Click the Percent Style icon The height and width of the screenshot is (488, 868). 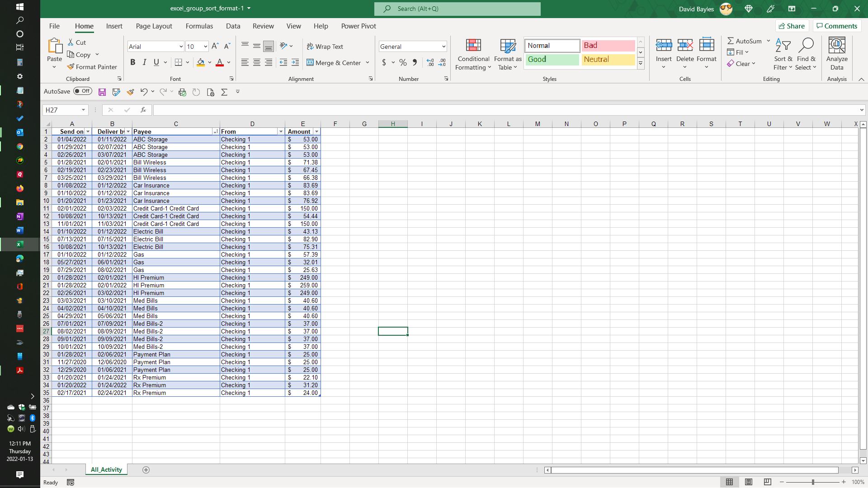(403, 62)
